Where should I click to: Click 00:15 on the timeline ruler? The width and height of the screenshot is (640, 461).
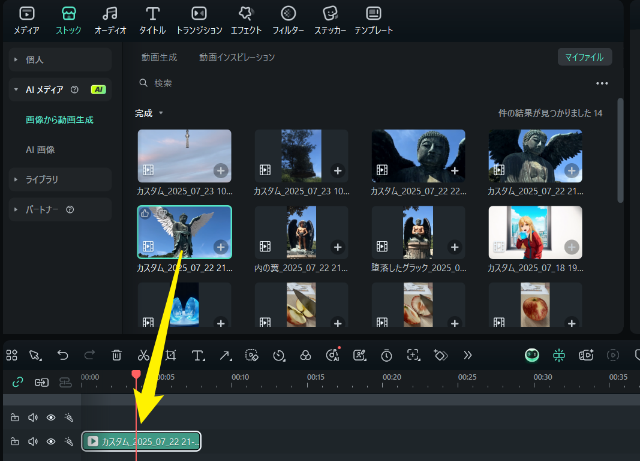pyautogui.click(x=316, y=377)
